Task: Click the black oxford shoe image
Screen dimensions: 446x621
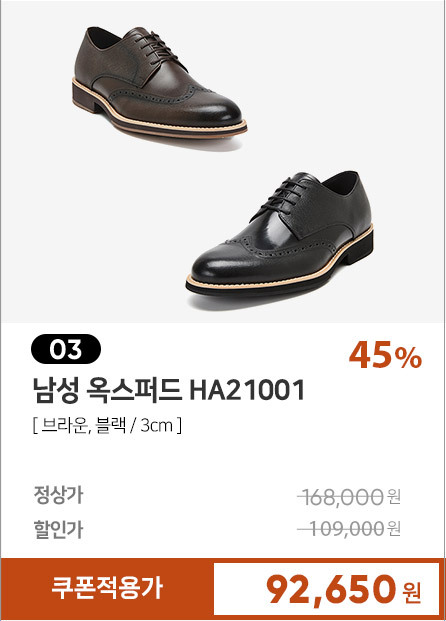Action: click(280, 233)
